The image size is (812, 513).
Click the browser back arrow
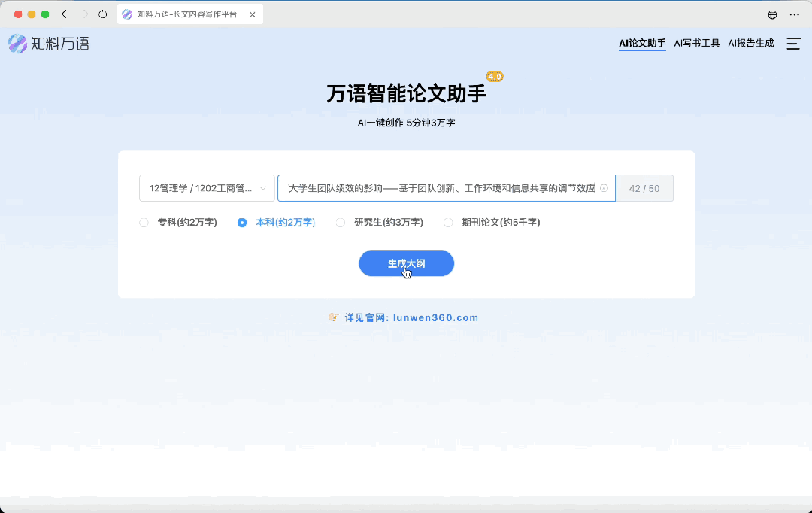tap(63, 14)
